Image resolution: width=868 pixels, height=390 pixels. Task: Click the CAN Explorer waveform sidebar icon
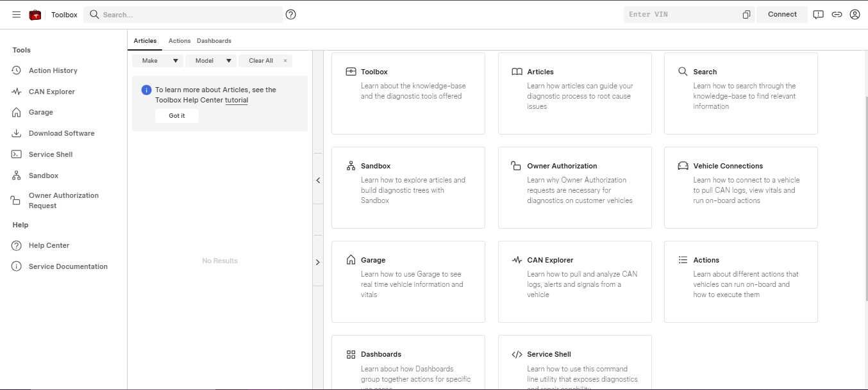pyautogui.click(x=17, y=92)
